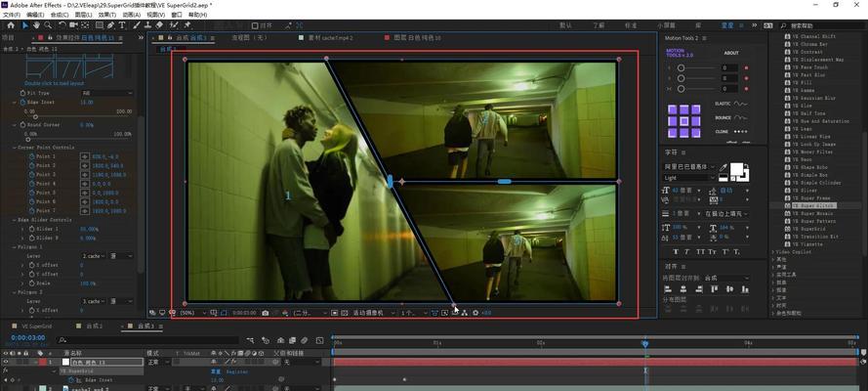The image size is (868, 391).
Task: Select the Roto Brush tool
Action: coord(175,25)
